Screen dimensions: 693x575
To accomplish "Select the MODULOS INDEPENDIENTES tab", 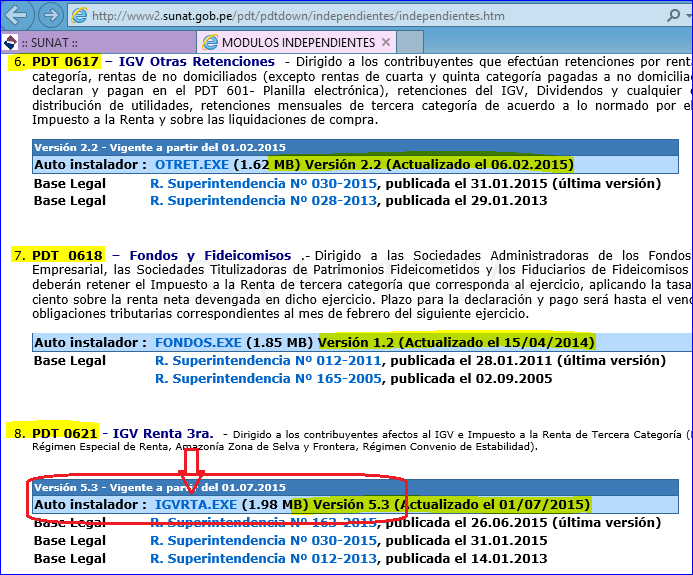I will tap(297, 42).
